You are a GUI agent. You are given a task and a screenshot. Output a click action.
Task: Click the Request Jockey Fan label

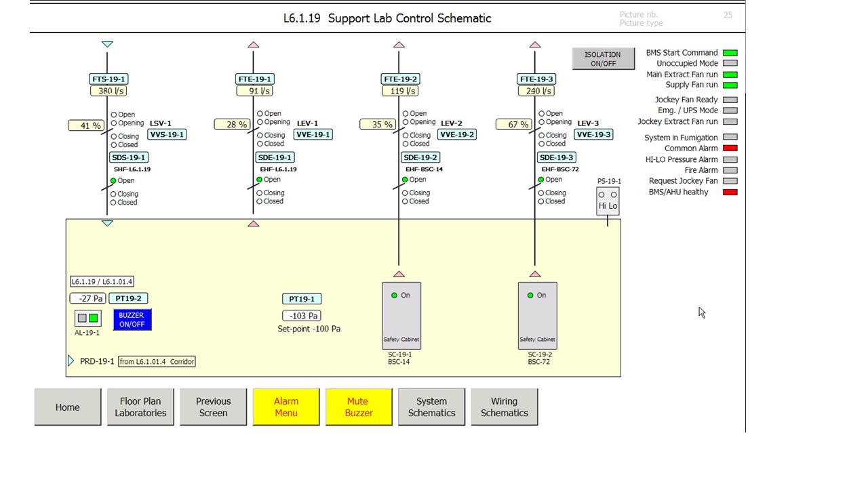pos(684,181)
